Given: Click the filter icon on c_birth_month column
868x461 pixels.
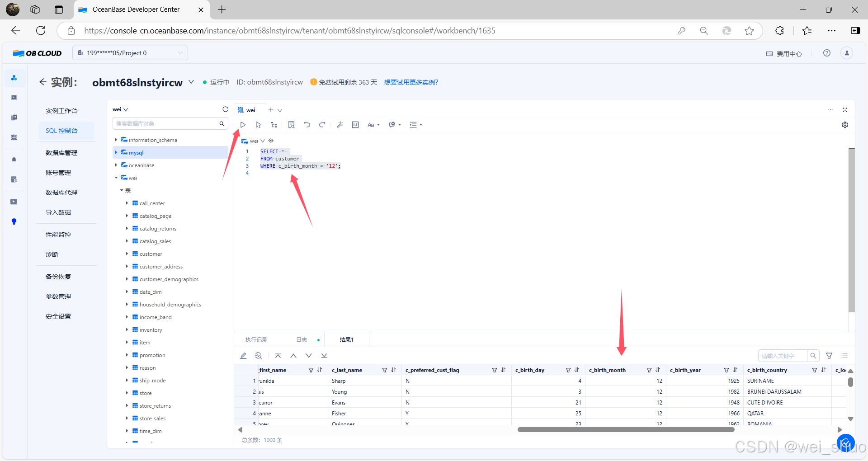Looking at the screenshot, I should coord(649,370).
